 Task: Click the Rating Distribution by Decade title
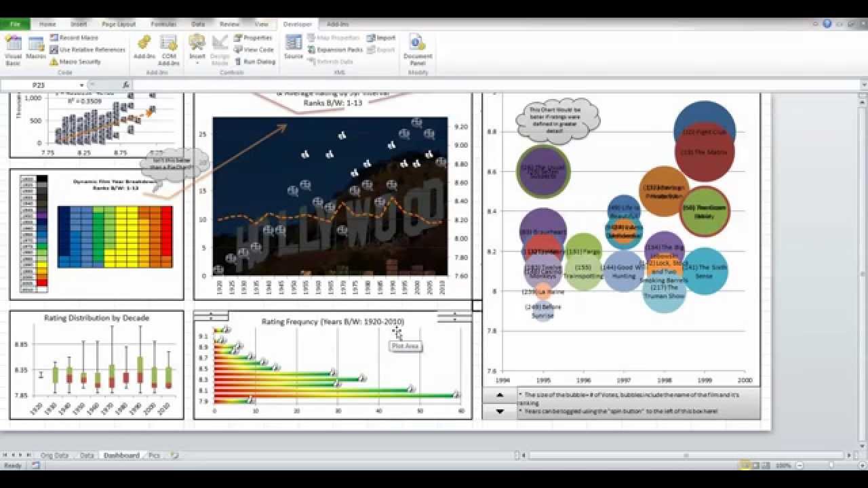tap(96, 317)
